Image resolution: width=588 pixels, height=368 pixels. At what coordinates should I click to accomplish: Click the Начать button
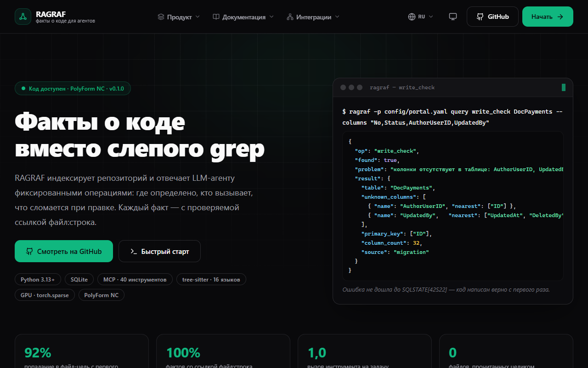[x=548, y=17]
